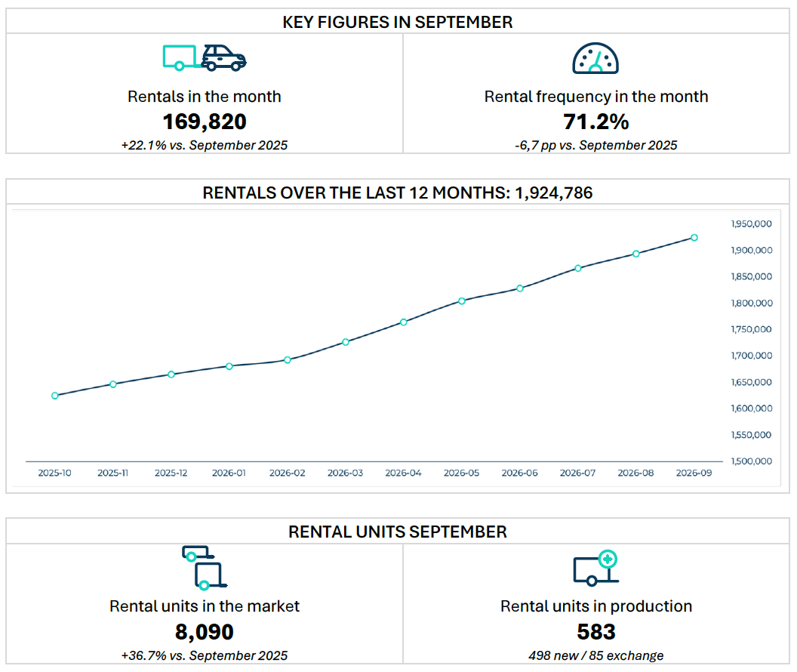Select the 2026-03 data point on chart
Screen dimensions: 797x672
coord(346,342)
